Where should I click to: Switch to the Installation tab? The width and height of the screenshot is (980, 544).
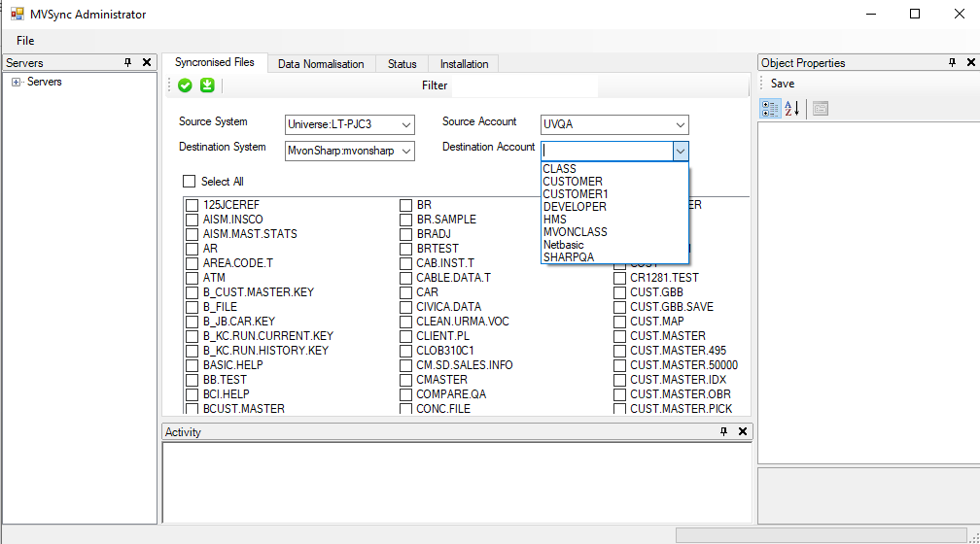pyautogui.click(x=464, y=64)
